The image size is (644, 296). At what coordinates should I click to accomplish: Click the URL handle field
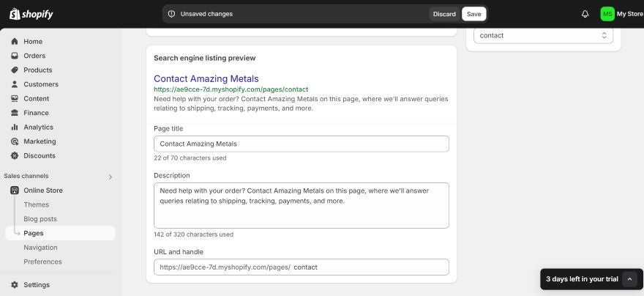(301, 267)
